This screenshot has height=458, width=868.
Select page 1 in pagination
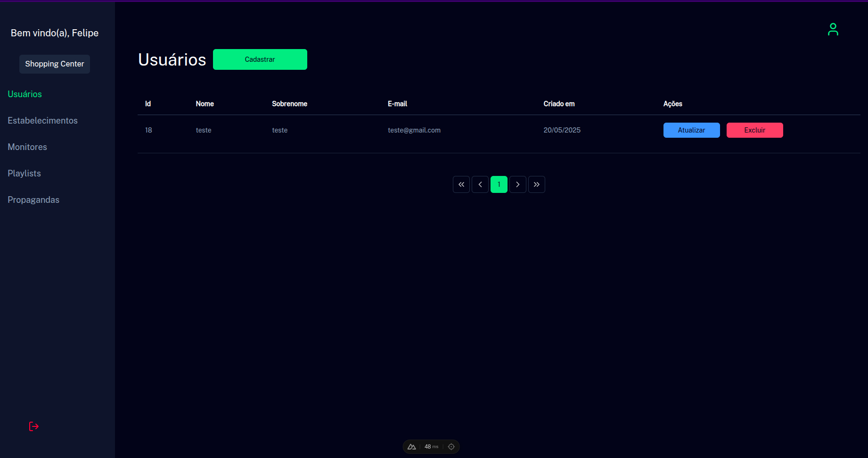pyautogui.click(x=499, y=184)
